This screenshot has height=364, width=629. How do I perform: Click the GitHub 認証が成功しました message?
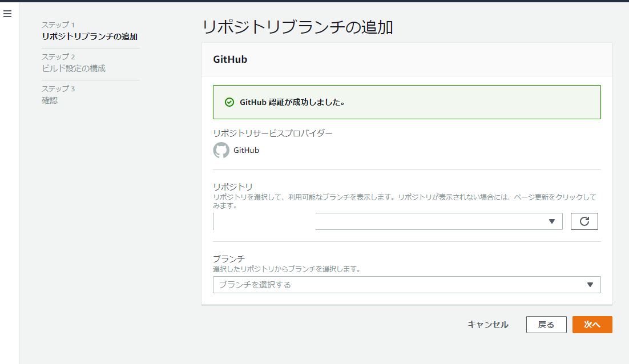pos(292,102)
